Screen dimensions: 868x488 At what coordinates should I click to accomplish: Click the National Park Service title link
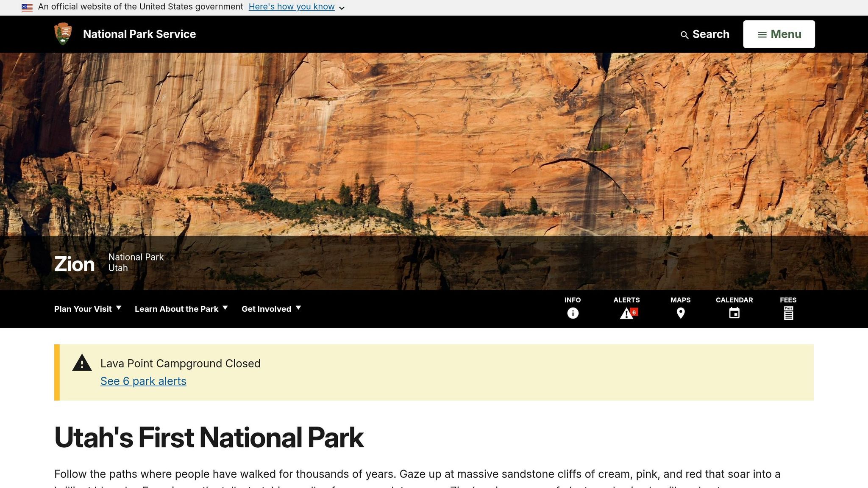click(139, 34)
